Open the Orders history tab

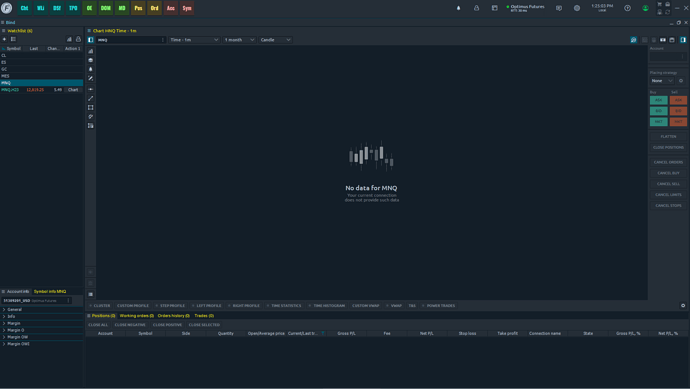(x=173, y=316)
